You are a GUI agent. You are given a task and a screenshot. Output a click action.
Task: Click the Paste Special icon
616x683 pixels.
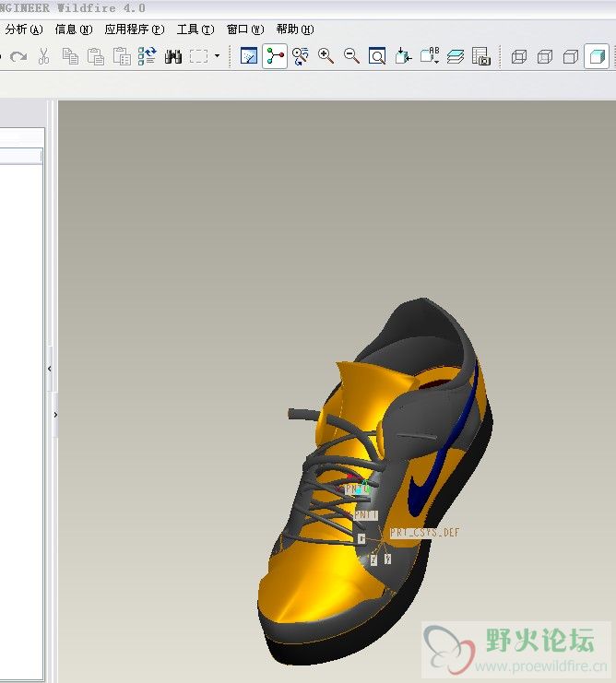pyautogui.click(x=122, y=56)
